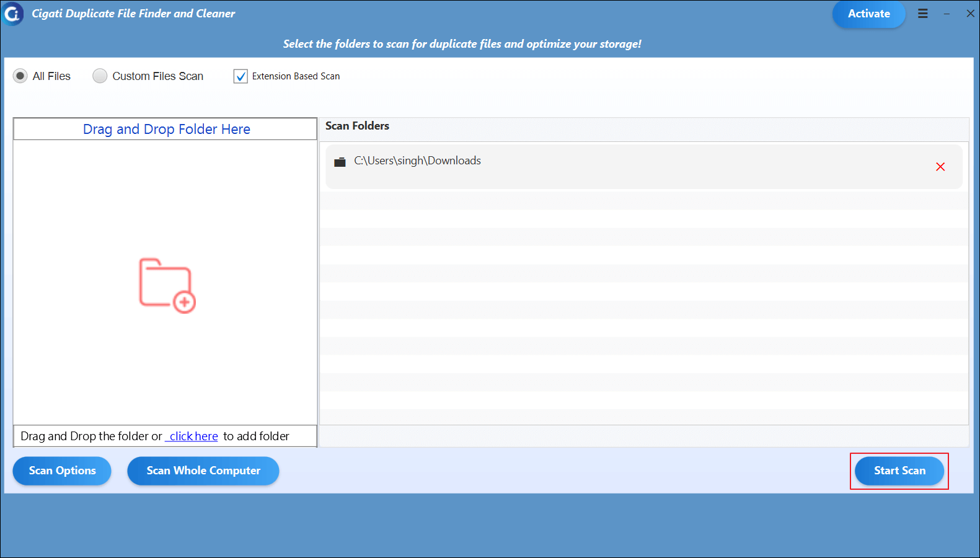Select the All Files radio button
Viewport: 980px width, 558px height.
pos(20,76)
